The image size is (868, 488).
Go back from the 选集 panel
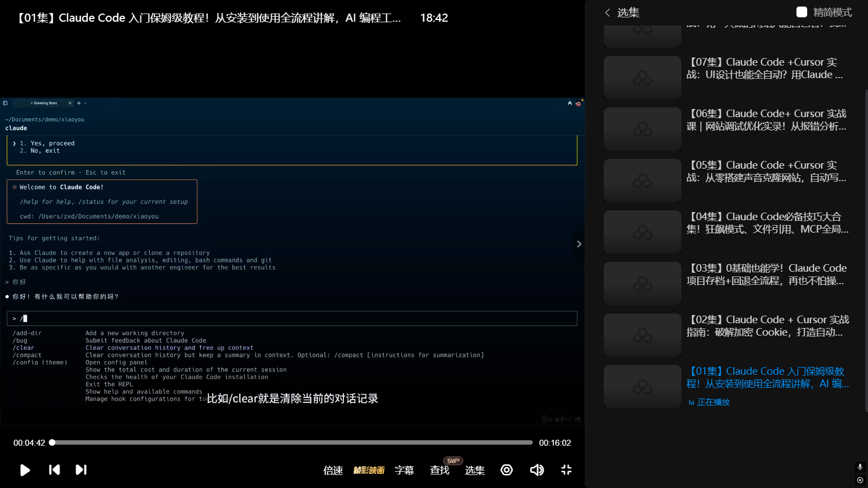point(608,12)
